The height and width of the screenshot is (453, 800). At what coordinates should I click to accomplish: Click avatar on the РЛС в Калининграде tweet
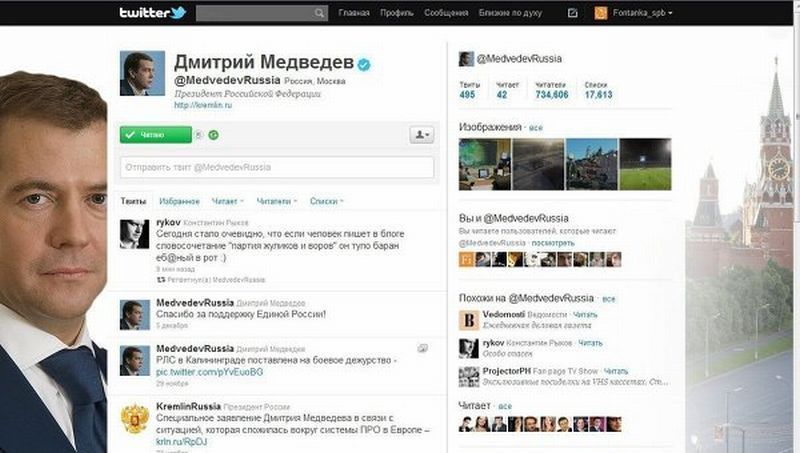tap(135, 361)
